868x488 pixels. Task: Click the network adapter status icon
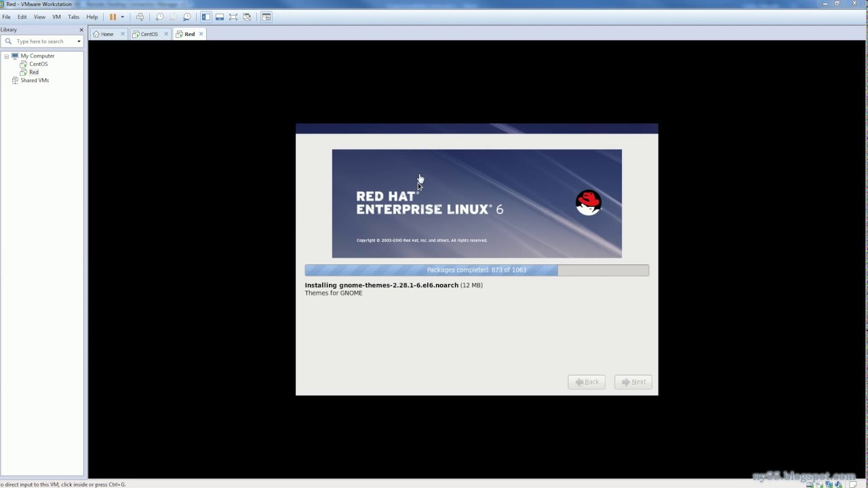click(829, 485)
